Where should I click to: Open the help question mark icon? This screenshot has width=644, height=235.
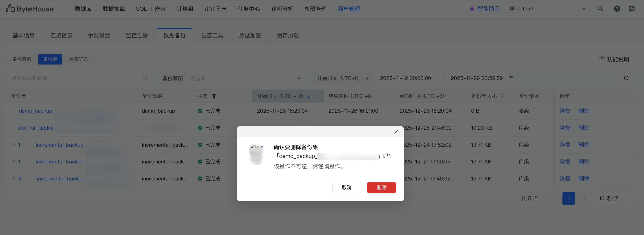[617, 9]
